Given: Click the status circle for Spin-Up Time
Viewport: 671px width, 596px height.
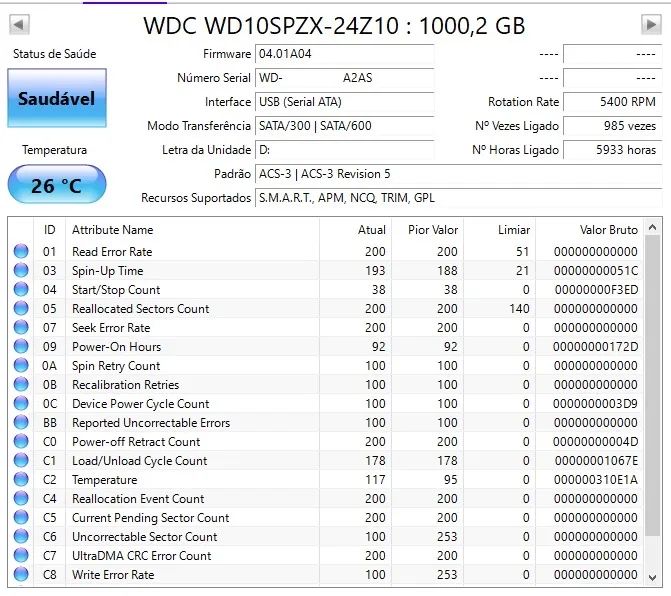Looking at the screenshot, I should 21,270.
